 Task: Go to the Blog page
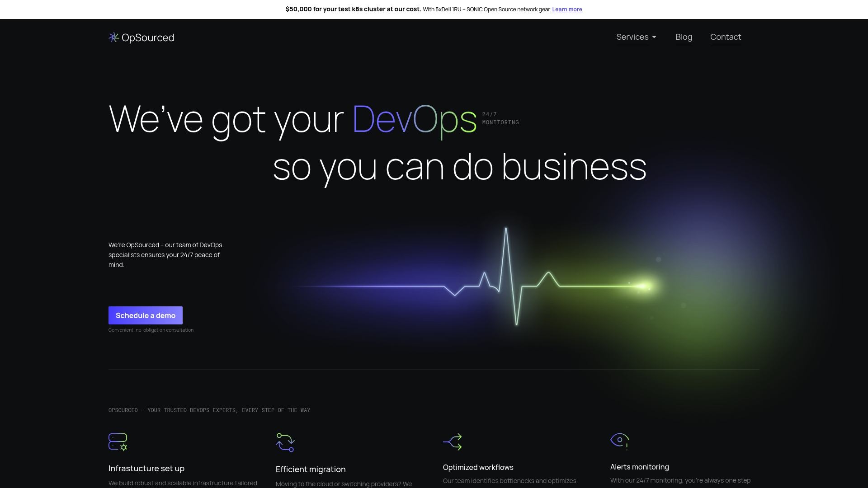point(684,37)
